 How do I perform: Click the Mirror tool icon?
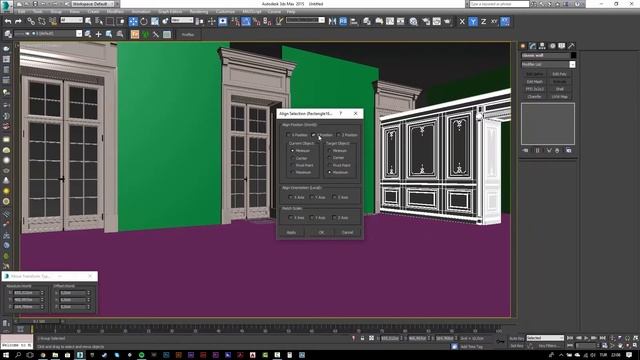click(332, 21)
